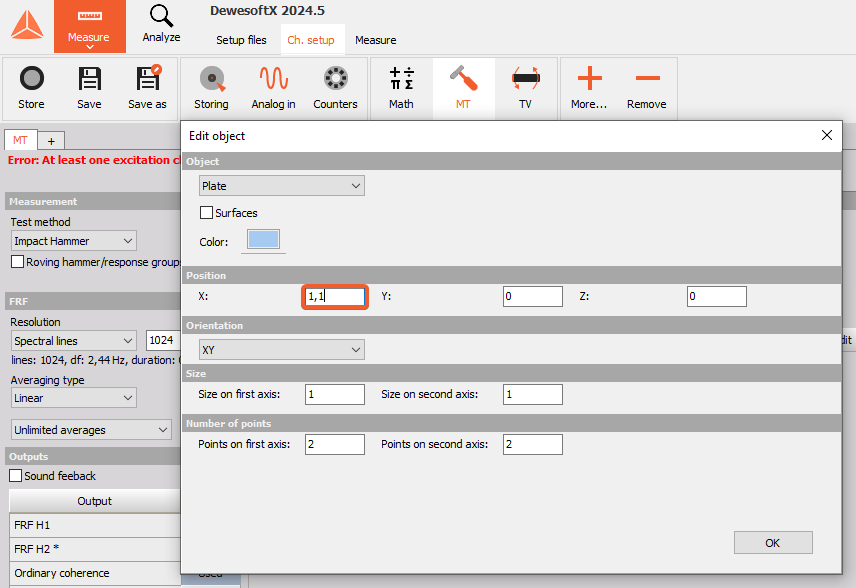856x588 pixels.
Task: Open the Orientation XY dropdown
Action: pos(282,350)
